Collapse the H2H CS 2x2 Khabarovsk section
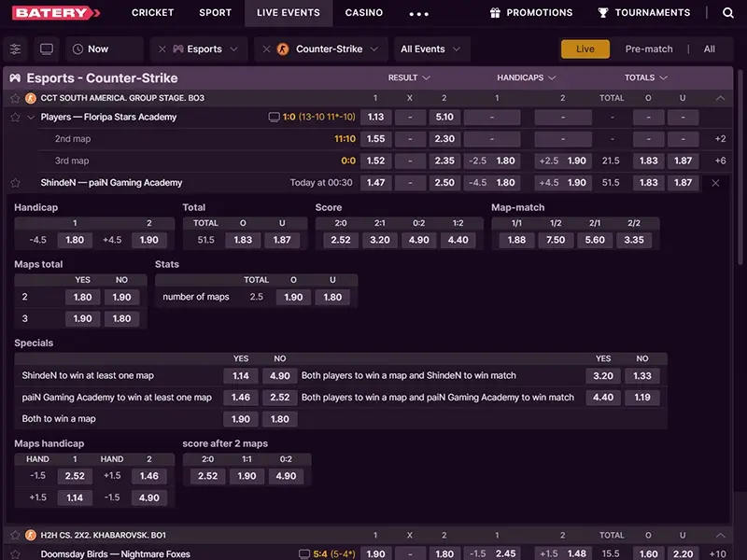The height and width of the screenshot is (560, 747). [x=720, y=535]
